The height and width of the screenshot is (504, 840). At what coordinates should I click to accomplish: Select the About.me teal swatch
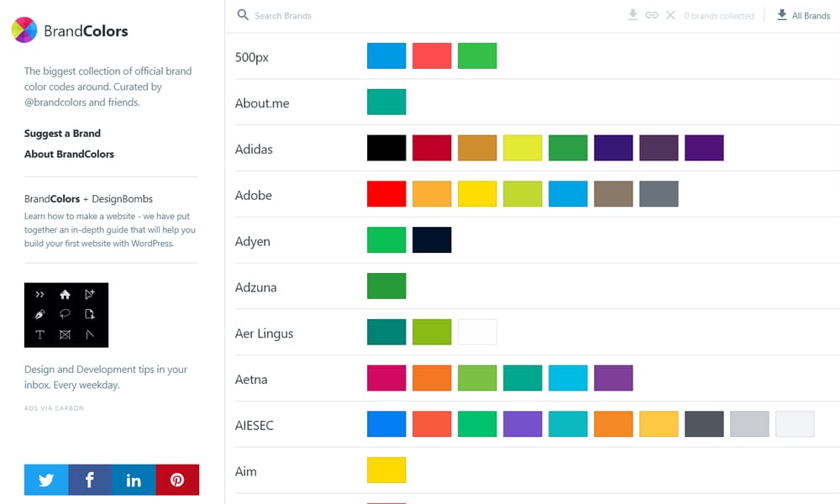386,101
